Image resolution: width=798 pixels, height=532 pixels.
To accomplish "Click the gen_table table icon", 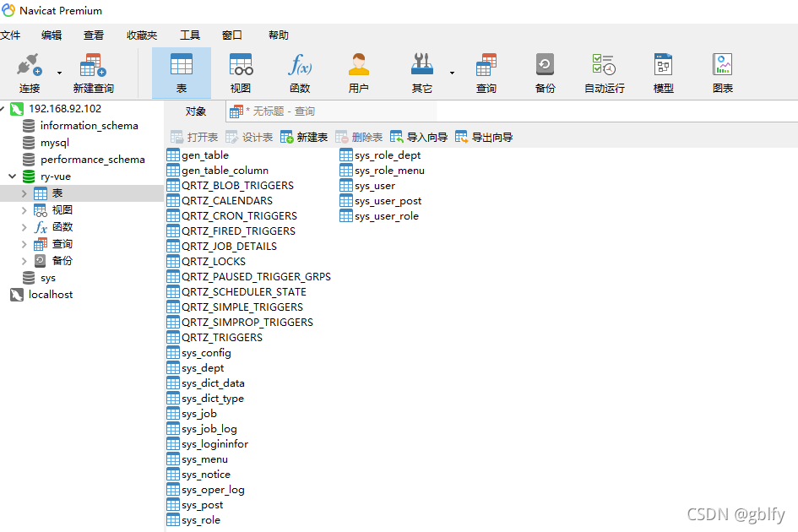I will click(x=173, y=155).
